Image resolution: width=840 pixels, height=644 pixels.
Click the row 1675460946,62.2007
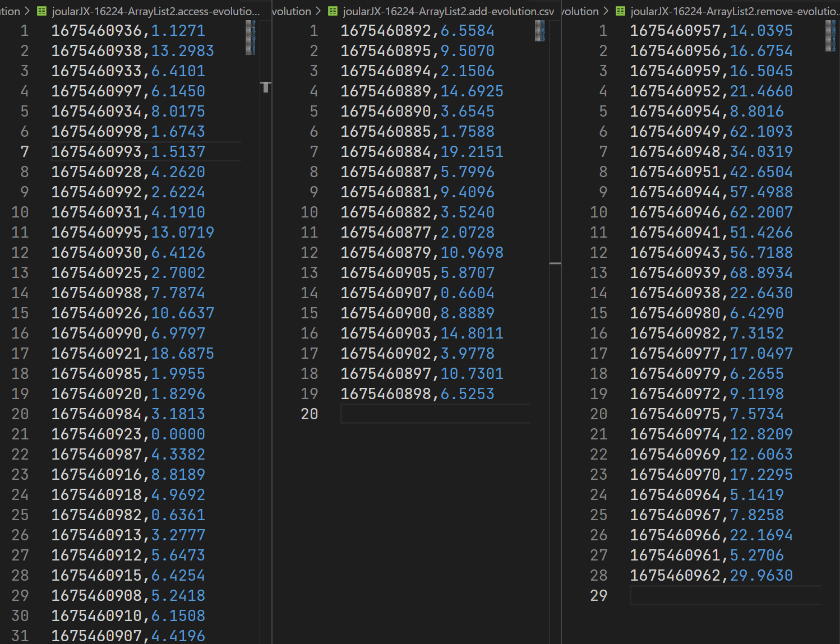(712, 212)
